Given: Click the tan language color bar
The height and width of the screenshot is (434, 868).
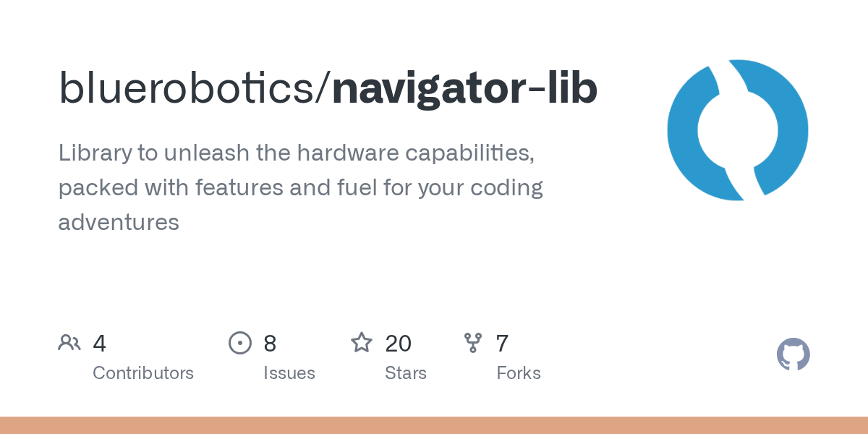Looking at the screenshot, I should pyautogui.click(x=434, y=425).
